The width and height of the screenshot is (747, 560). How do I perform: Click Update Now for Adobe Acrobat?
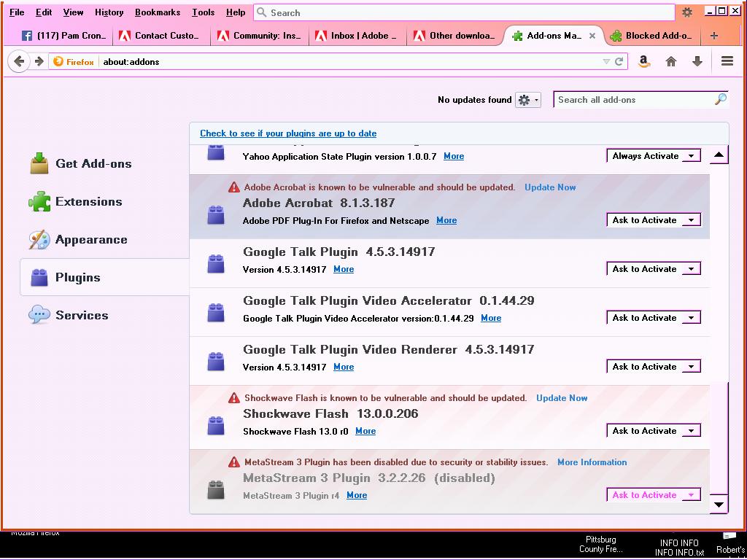[x=550, y=187]
